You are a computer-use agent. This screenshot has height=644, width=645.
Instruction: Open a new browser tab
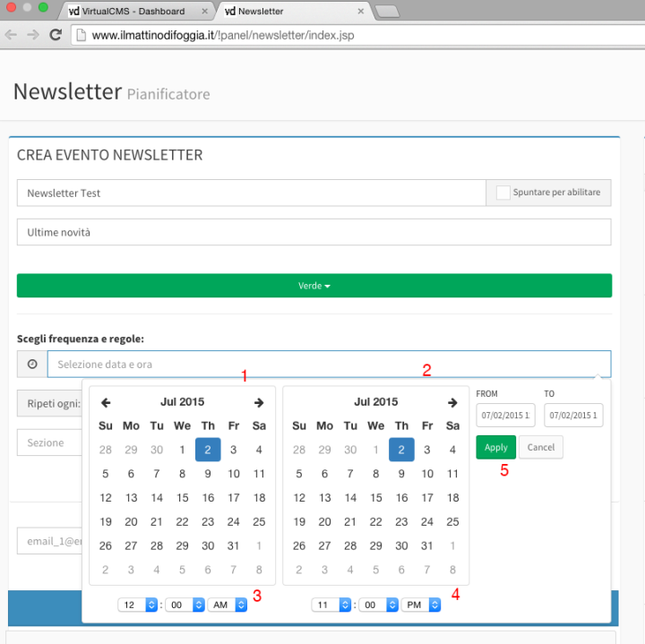click(x=386, y=12)
